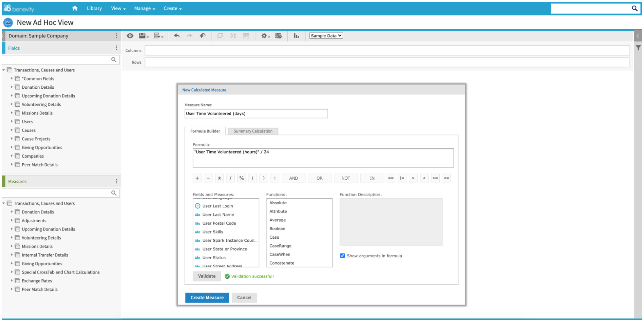Expand the Adjustments measures folder
644x322 pixels.
[x=12, y=221]
